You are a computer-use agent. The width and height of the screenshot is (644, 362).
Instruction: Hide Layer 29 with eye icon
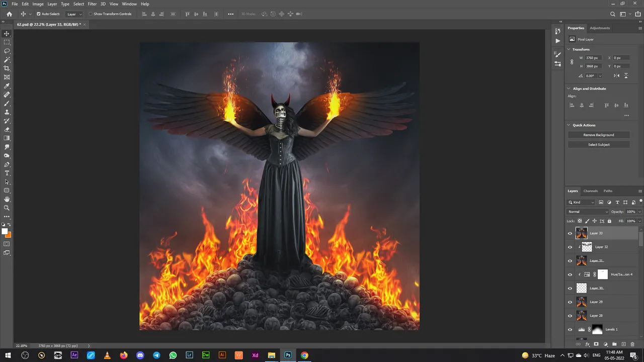point(570,302)
